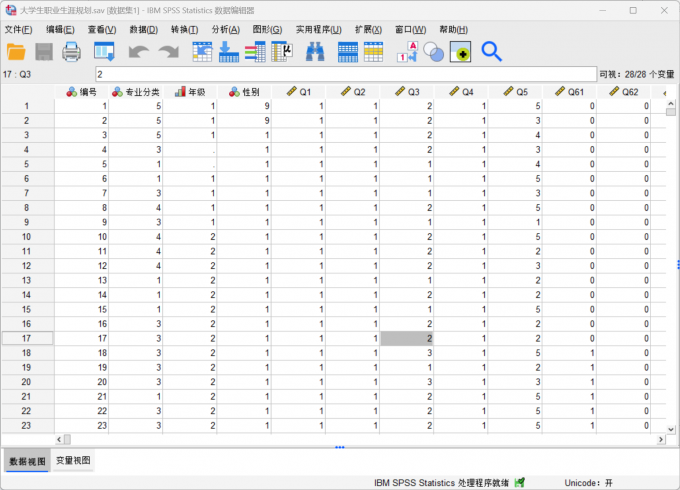The image size is (680, 490).
Task: Open the 转换(T) menu
Action: (x=184, y=29)
